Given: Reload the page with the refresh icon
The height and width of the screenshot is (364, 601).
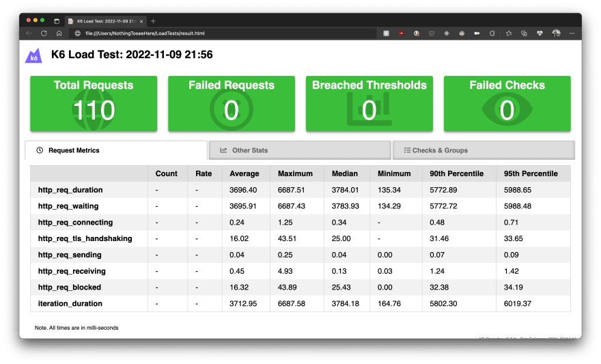Looking at the screenshot, I should pos(44,33).
